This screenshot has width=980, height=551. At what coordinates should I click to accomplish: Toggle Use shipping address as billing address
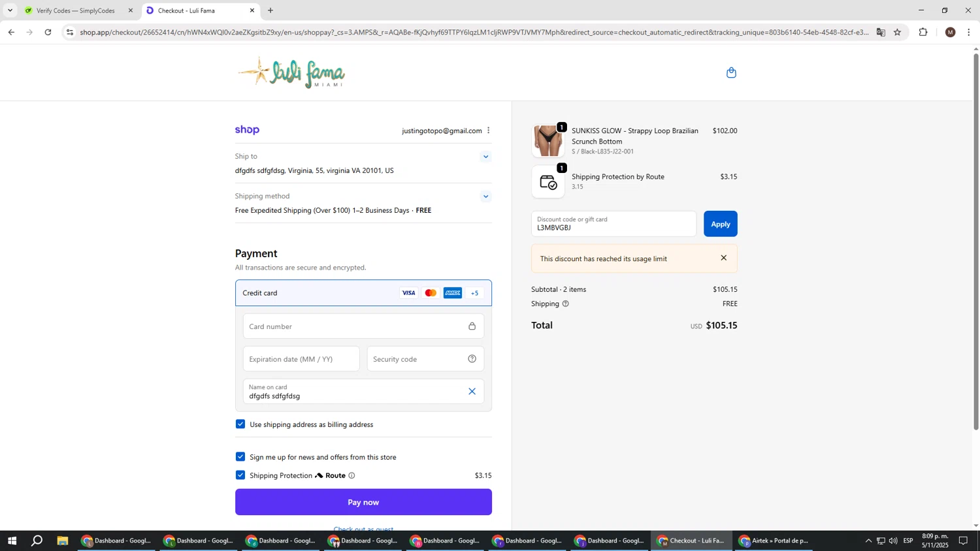point(240,424)
